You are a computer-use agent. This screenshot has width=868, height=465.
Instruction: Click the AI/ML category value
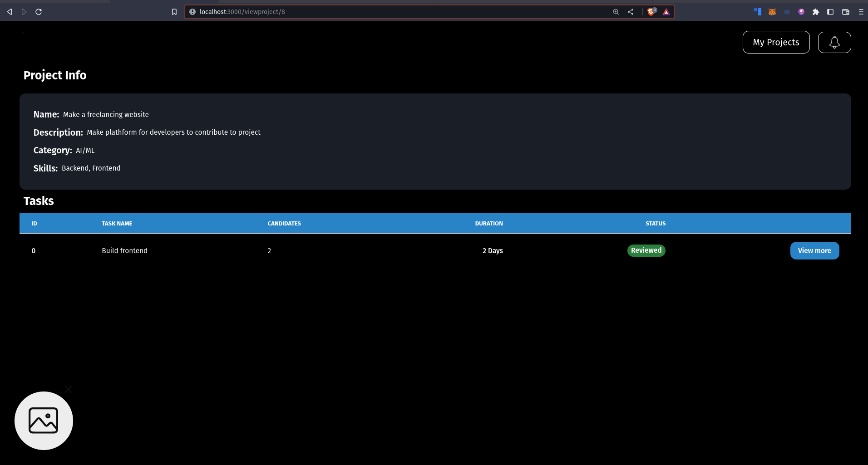coord(85,150)
